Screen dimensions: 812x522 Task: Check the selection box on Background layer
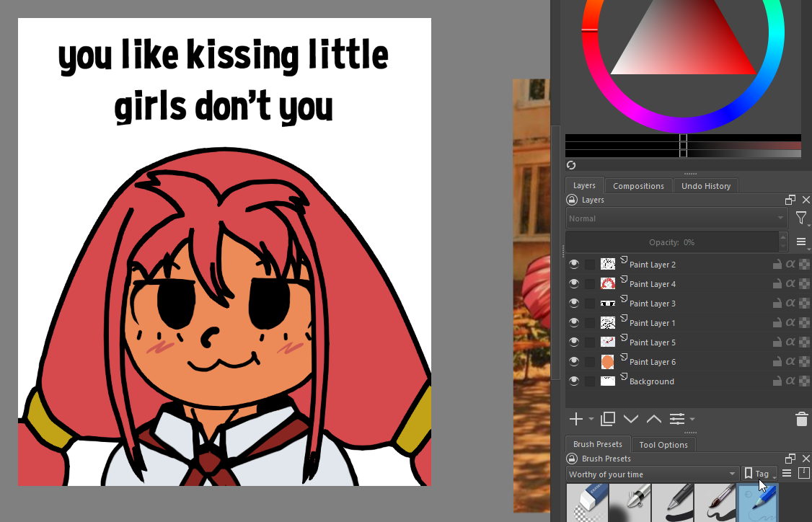pos(590,381)
